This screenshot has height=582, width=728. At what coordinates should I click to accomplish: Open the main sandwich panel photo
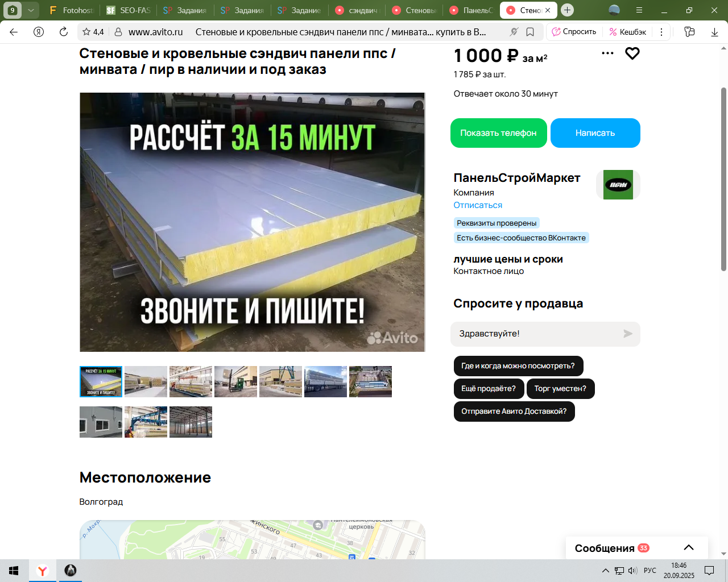[253, 222]
